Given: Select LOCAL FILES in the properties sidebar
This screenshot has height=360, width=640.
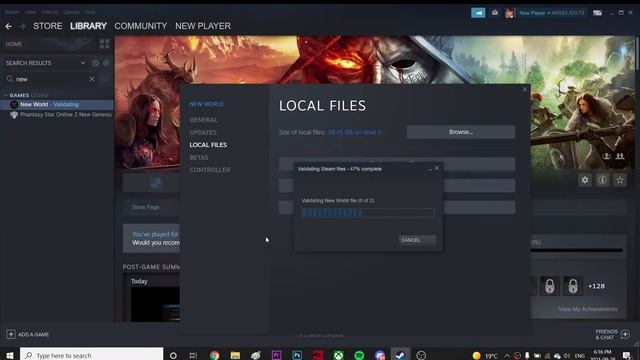Looking at the screenshot, I should (208, 145).
